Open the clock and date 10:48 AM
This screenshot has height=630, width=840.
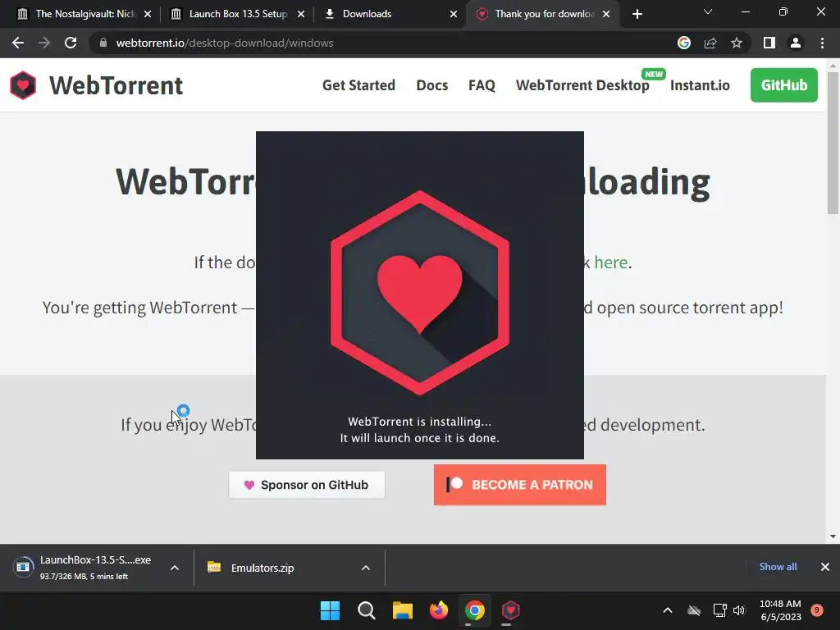[x=780, y=610]
